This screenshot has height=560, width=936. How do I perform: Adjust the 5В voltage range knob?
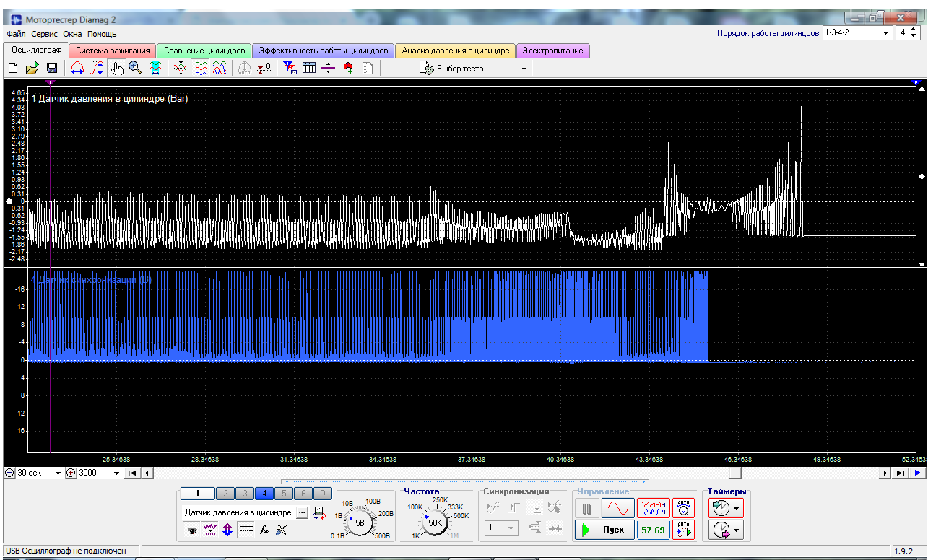click(359, 521)
